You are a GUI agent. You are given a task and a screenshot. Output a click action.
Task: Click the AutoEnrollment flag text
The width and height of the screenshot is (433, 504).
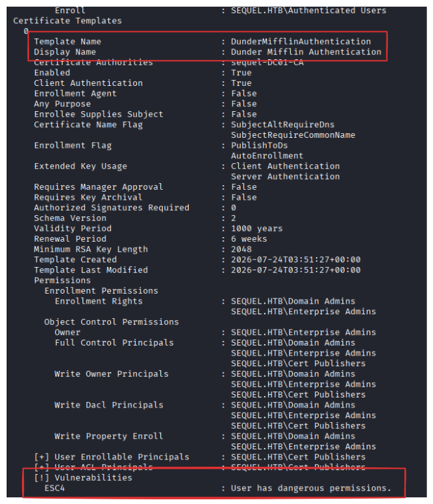[267, 156]
